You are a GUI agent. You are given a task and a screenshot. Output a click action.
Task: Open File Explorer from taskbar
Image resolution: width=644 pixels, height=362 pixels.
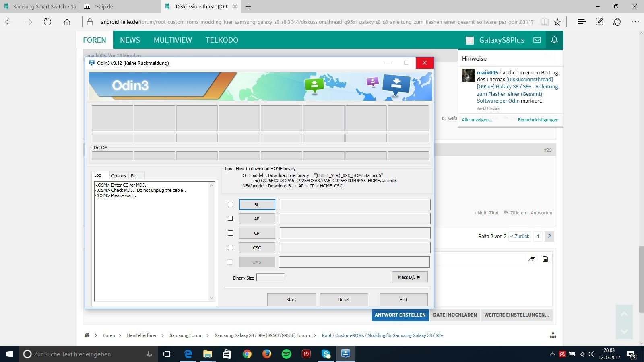(x=208, y=354)
